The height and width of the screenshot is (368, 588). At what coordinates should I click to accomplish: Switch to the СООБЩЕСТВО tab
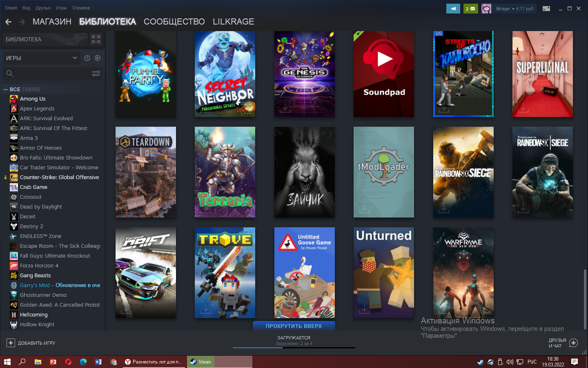tap(174, 22)
